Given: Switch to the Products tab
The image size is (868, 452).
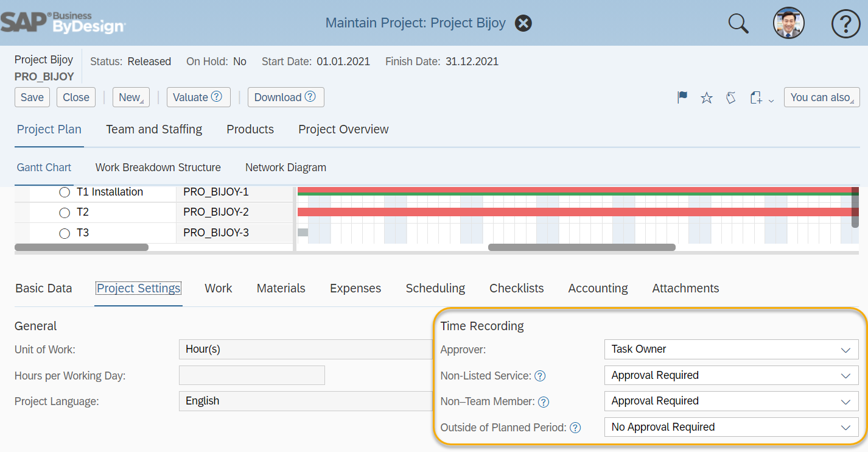Looking at the screenshot, I should pos(250,129).
